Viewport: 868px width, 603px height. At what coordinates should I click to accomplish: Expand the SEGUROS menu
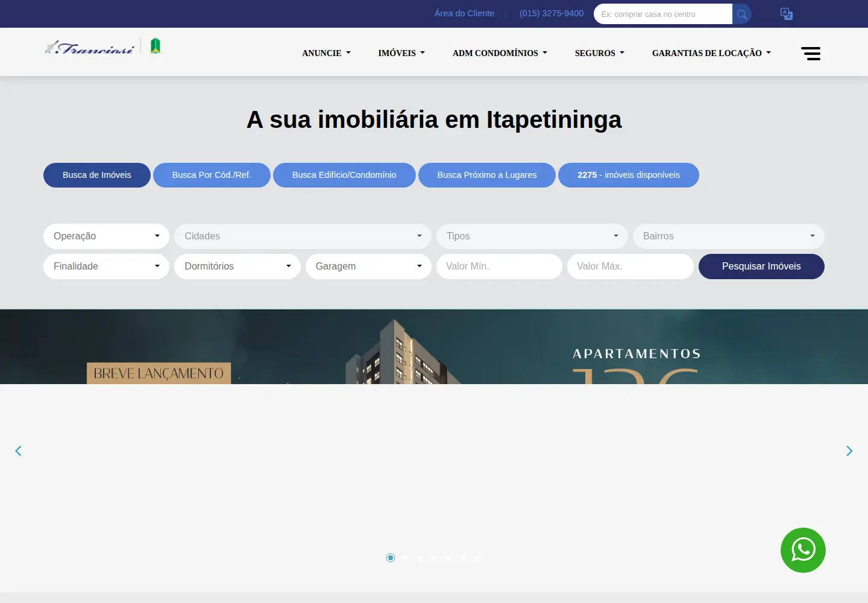click(x=599, y=53)
